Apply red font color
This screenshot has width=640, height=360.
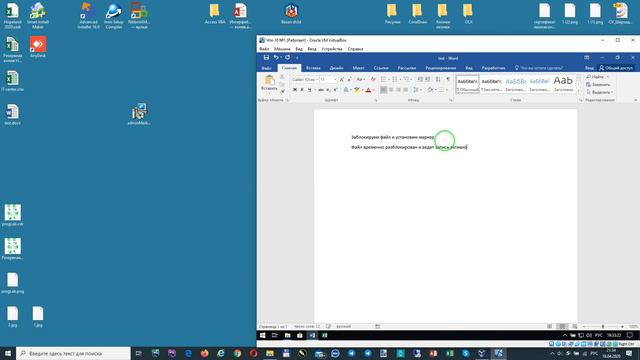click(x=369, y=90)
